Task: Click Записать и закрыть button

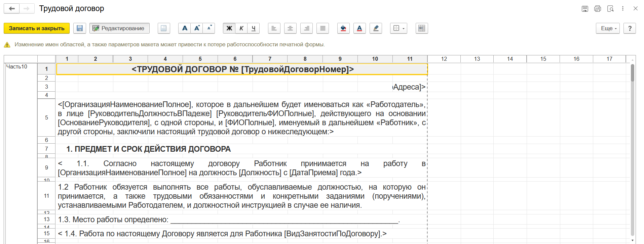Action: point(37,28)
